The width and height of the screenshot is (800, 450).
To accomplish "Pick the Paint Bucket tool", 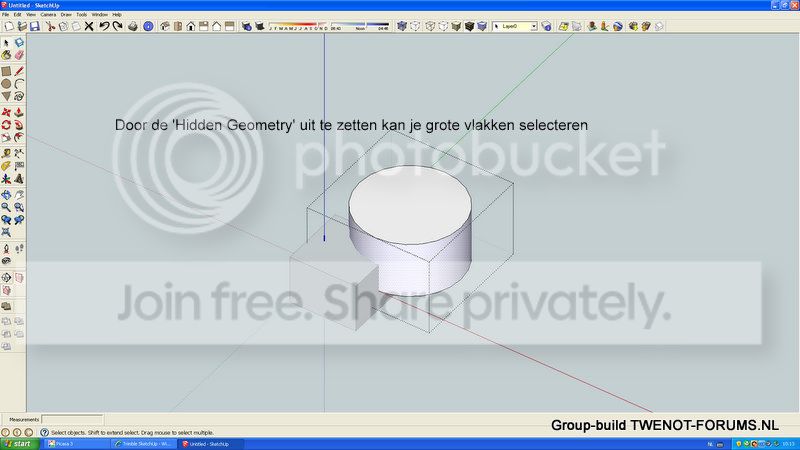I will coord(6,55).
